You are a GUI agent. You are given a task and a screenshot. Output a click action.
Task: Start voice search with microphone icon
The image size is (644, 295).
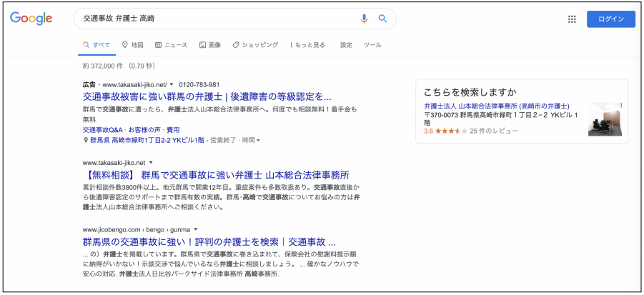pyautogui.click(x=364, y=19)
